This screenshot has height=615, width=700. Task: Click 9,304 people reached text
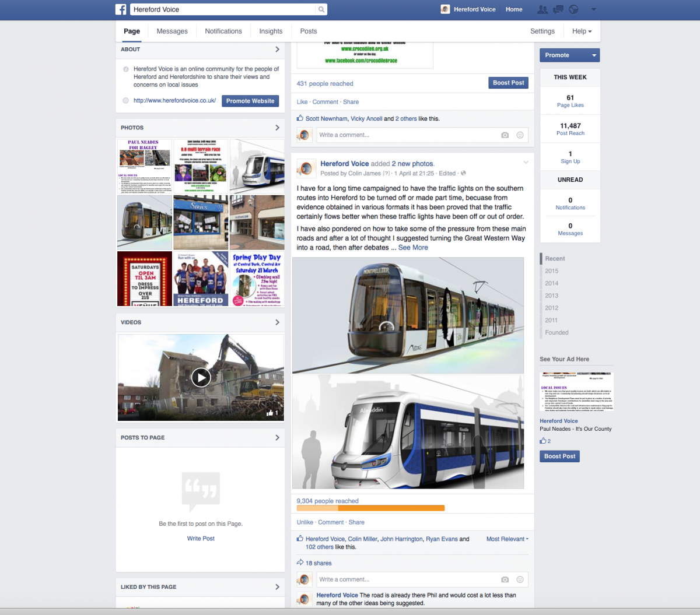click(327, 501)
